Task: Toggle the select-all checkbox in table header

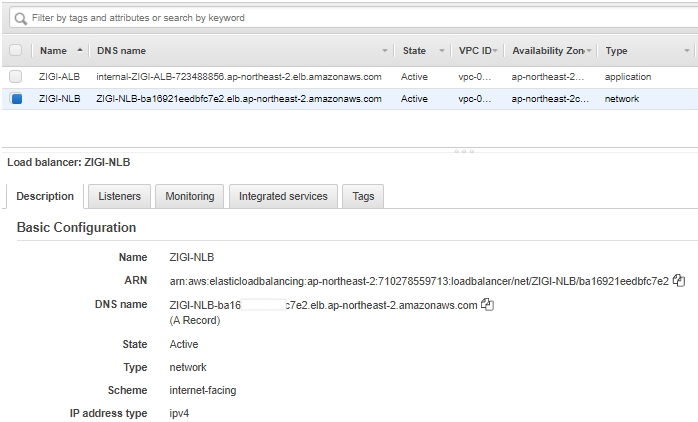Action: click(x=16, y=50)
